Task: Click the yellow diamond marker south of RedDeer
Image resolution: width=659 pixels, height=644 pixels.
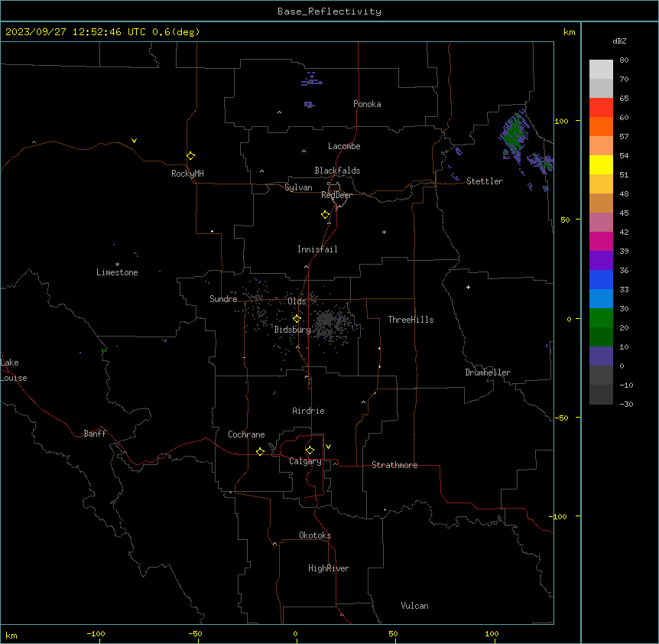Action: (325, 215)
